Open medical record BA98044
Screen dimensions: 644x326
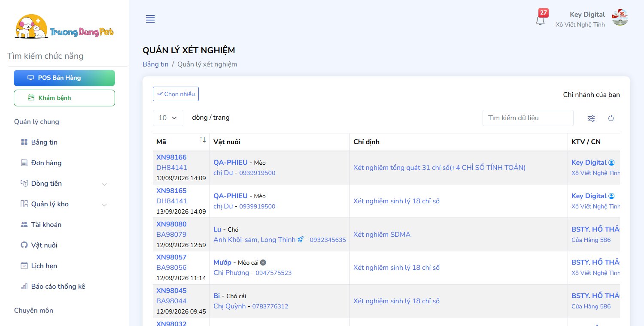click(171, 301)
